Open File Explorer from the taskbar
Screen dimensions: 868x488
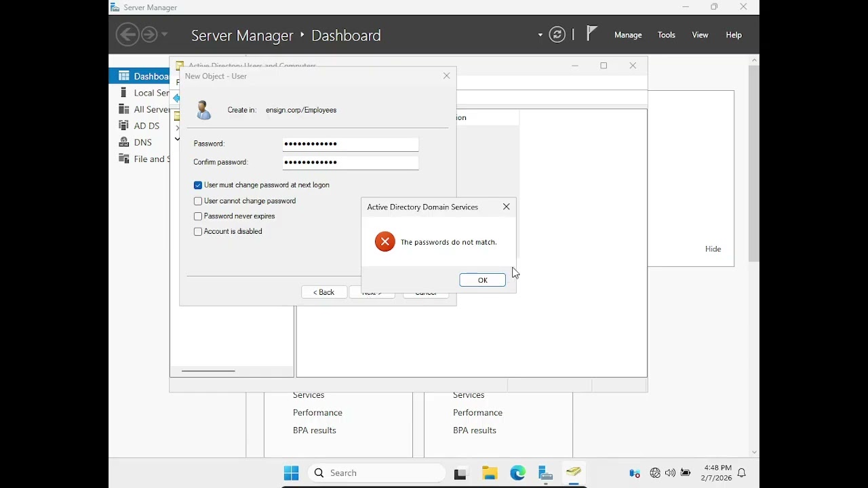point(490,473)
